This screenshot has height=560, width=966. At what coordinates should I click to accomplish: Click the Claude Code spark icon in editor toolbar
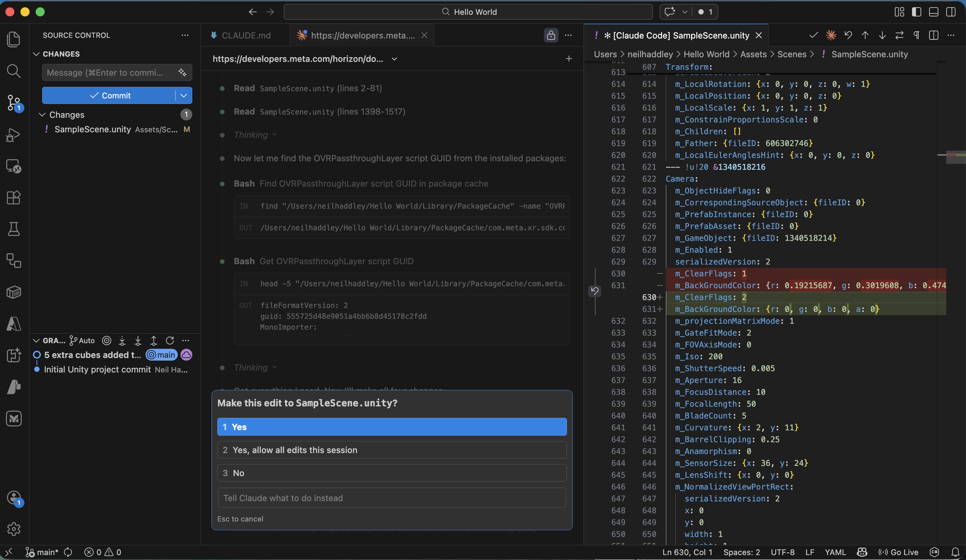tap(831, 35)
